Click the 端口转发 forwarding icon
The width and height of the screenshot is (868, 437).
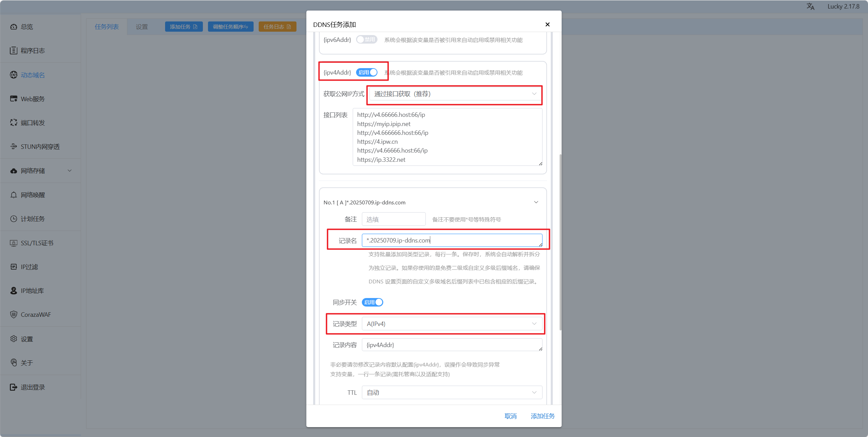pyautogui.click(x=14, y=123)
